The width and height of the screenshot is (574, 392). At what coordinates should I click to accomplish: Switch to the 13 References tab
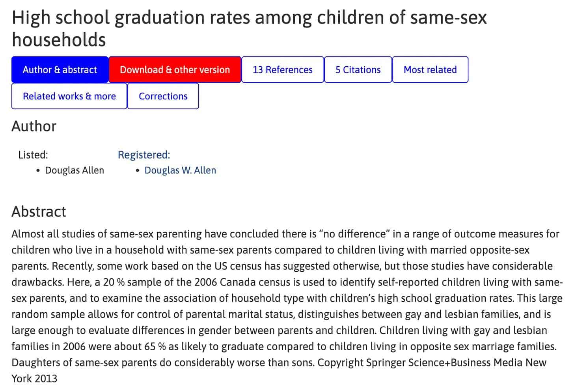[x=282, y=70]
